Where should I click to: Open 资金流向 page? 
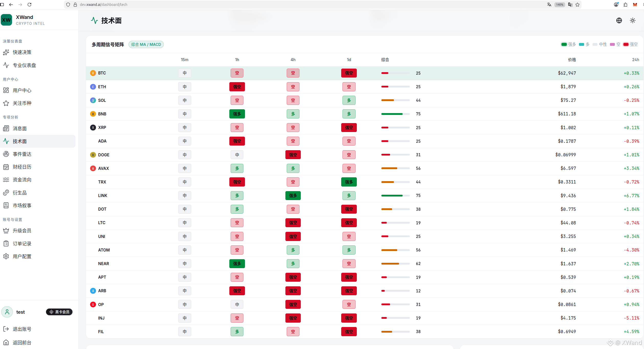38,180
